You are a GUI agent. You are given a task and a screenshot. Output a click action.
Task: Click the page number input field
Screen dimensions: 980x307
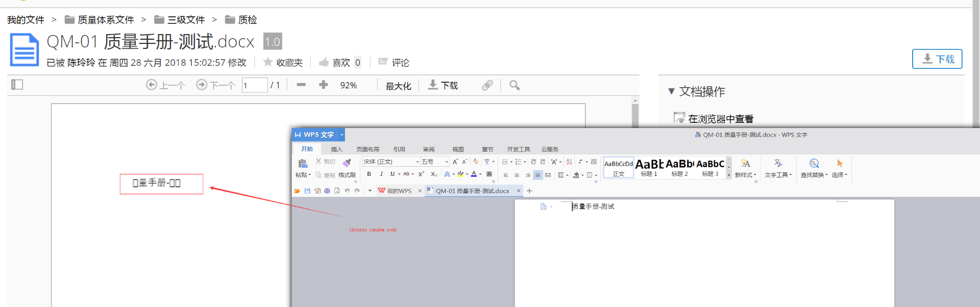click(254, 85)
